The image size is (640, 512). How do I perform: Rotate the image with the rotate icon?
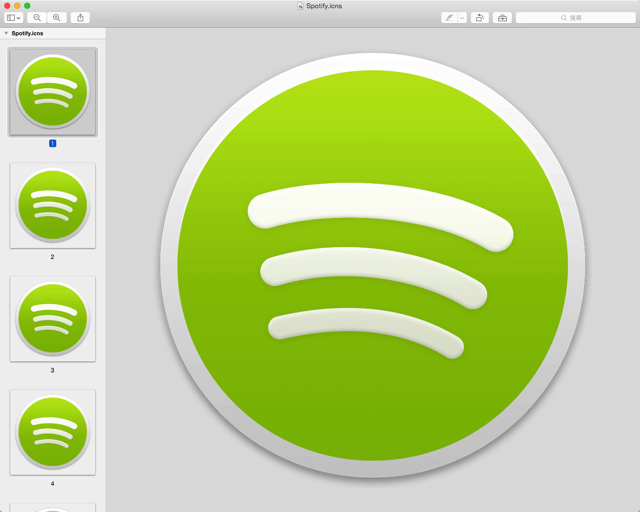click(480, 18)
